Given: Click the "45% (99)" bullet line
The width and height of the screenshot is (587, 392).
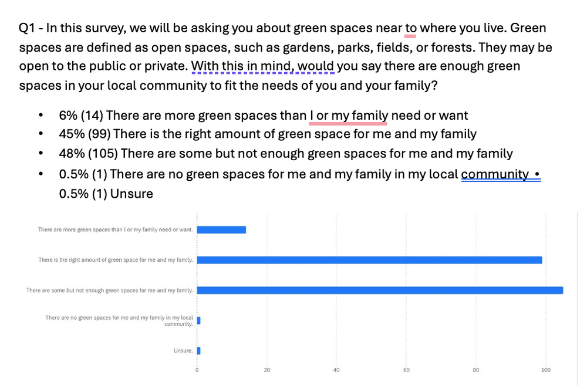Looking at the screenshot, I should pos(268,134).
